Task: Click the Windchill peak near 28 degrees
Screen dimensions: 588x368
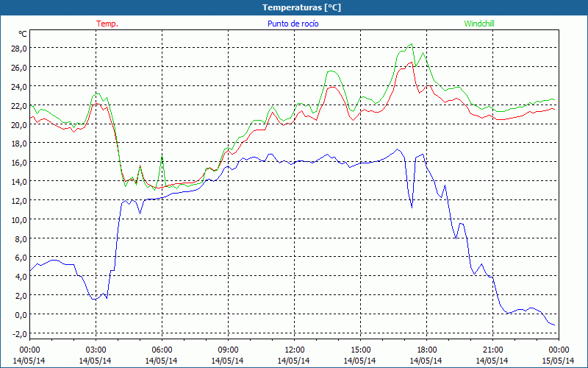Action: (412, 44)
